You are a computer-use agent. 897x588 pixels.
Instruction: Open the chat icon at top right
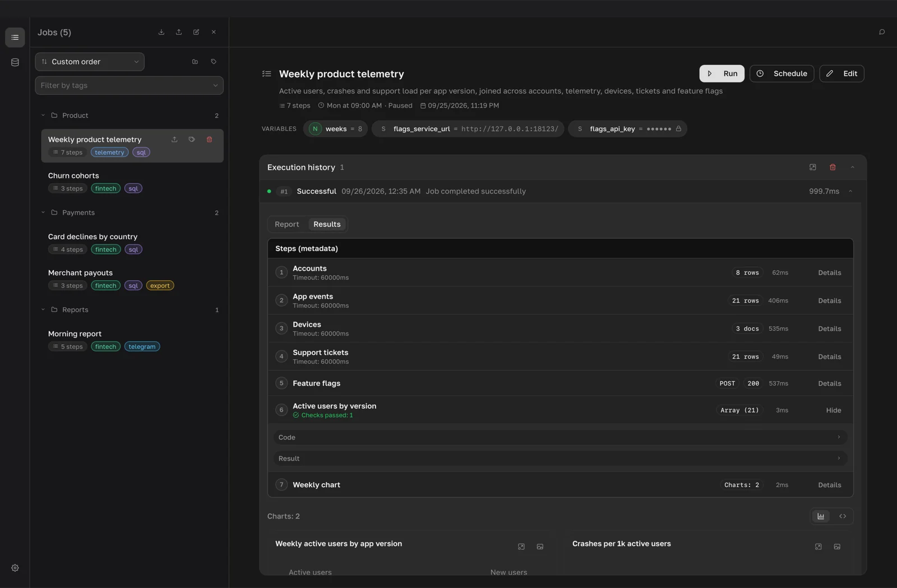pyautogui.click(x=882, y=32)
